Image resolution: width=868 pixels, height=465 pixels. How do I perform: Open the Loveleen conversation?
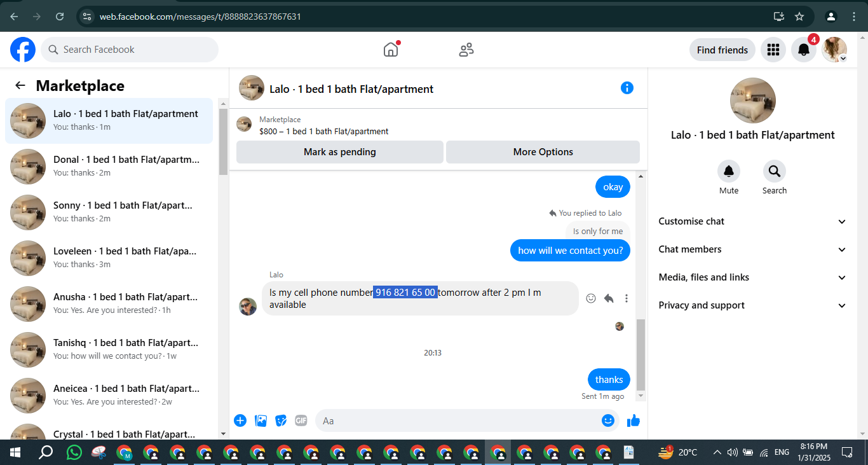(x=109, y=258)
